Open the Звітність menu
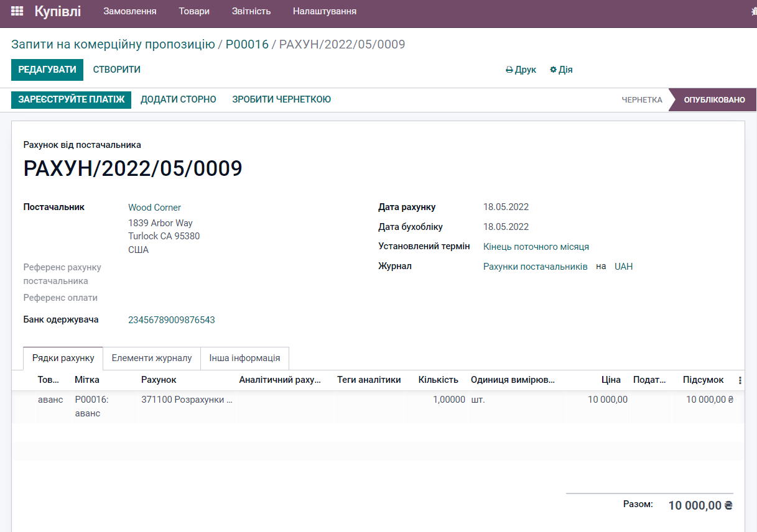Image resolution: width=757 pixels, height=532 pixels. [251, 11]
